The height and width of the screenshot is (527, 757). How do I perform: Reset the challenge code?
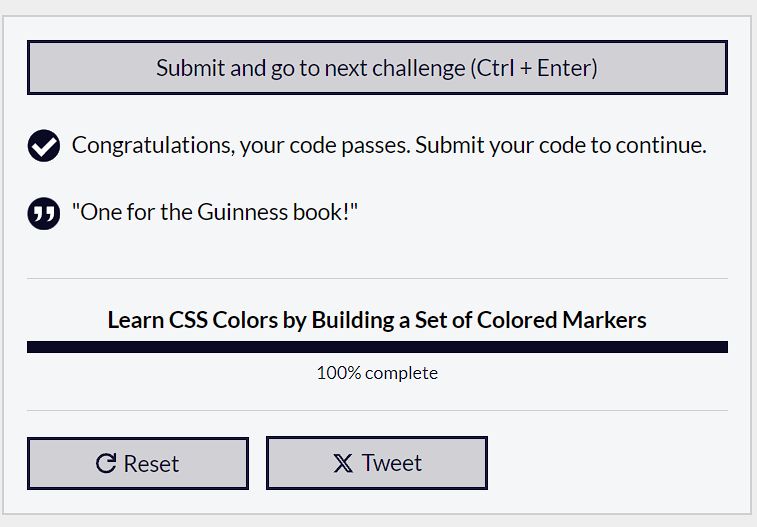[x=138, y=463]
